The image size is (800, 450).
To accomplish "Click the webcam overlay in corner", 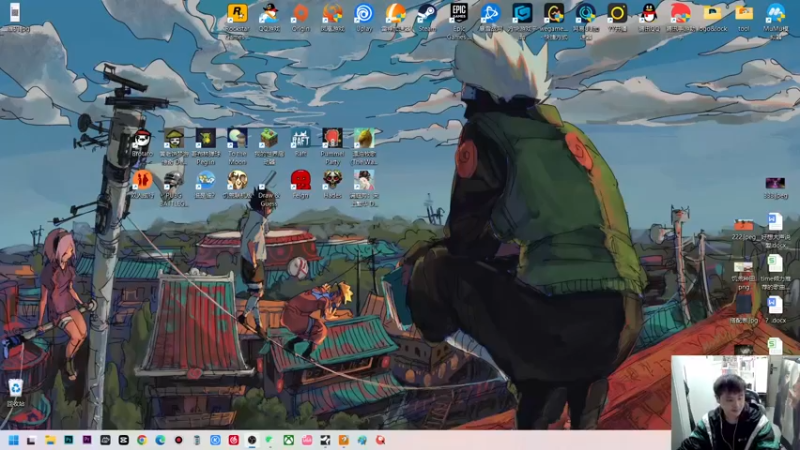I will tap(735, 403).
